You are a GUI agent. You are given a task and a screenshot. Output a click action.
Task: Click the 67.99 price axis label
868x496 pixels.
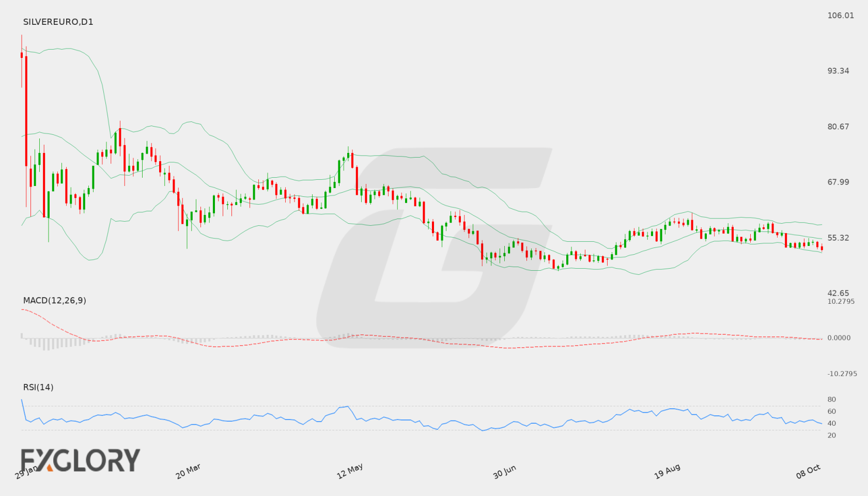click(x=838, y=182)
